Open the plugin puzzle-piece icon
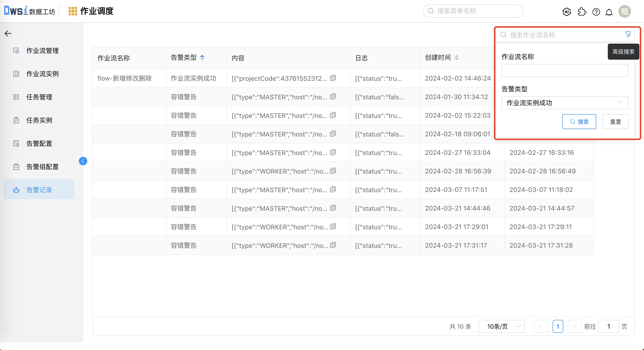 [x=582, y=12]
